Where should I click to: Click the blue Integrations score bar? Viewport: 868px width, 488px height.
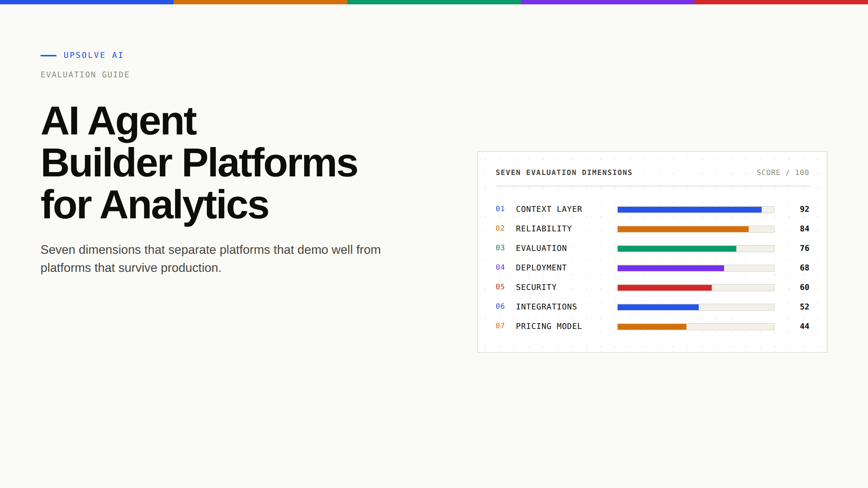click(658, 307)
